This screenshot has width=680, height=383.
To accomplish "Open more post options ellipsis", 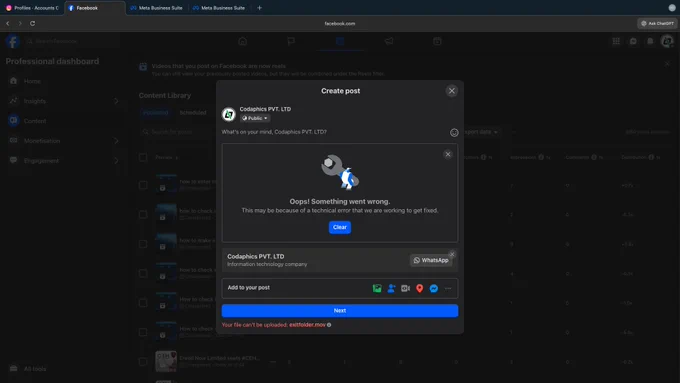I will 448,288.
